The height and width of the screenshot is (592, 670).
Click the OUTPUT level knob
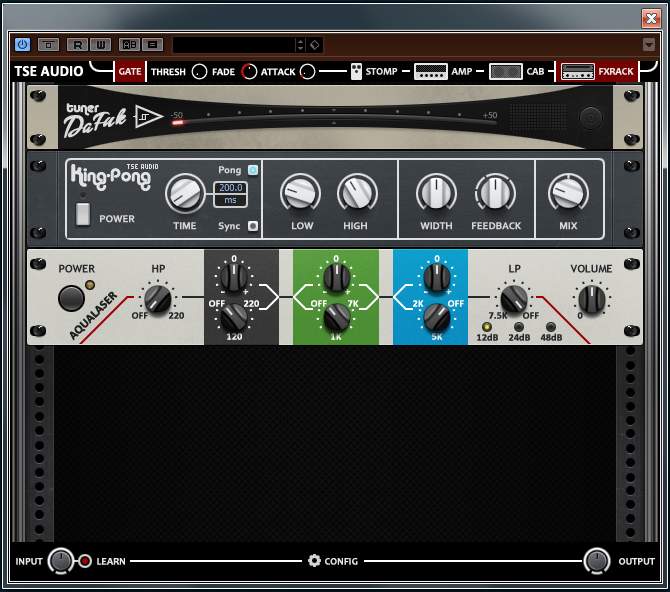(597, 561)
